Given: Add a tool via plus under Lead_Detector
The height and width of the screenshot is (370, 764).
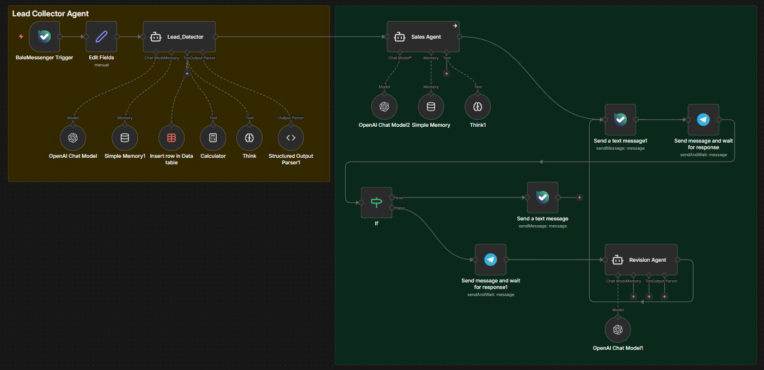Looking at the screenshot, I should pyautogui.click(x=187, y=74).
